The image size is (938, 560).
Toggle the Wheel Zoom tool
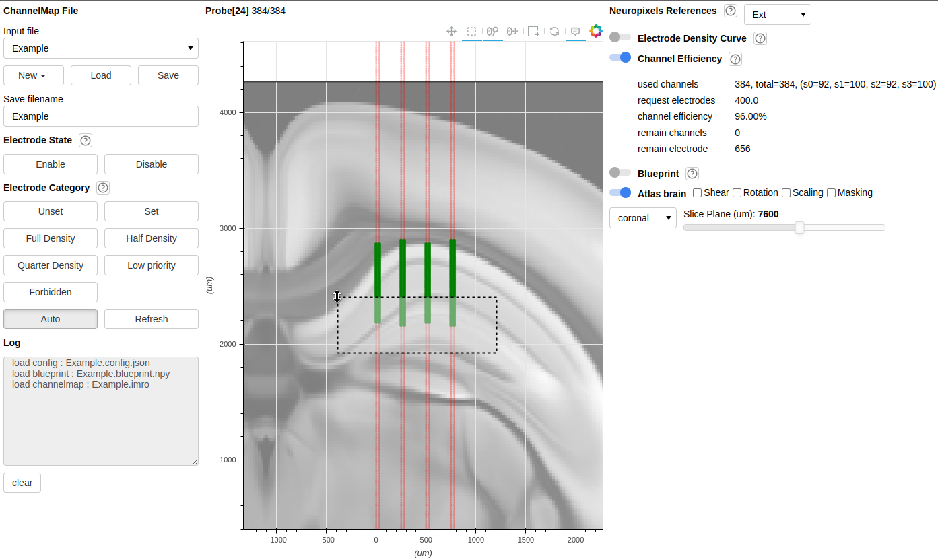pyautogui.click(x=492, y=31)
